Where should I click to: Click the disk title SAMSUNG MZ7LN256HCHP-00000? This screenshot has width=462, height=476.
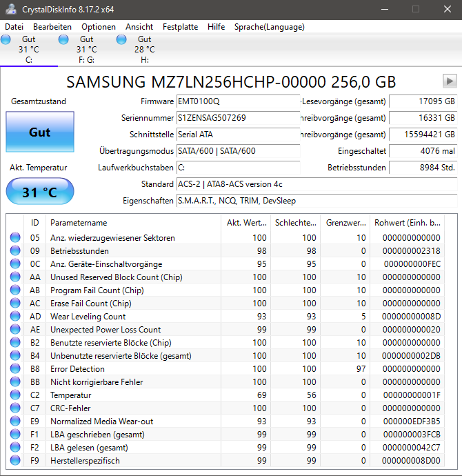click(x=231, y=81)
